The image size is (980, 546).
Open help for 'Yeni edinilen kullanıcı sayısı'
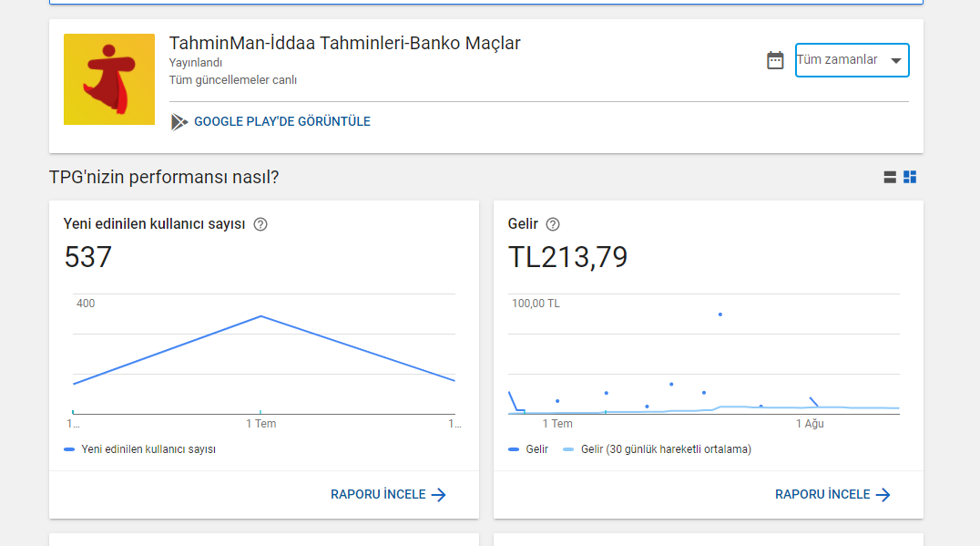click(260, 224)
